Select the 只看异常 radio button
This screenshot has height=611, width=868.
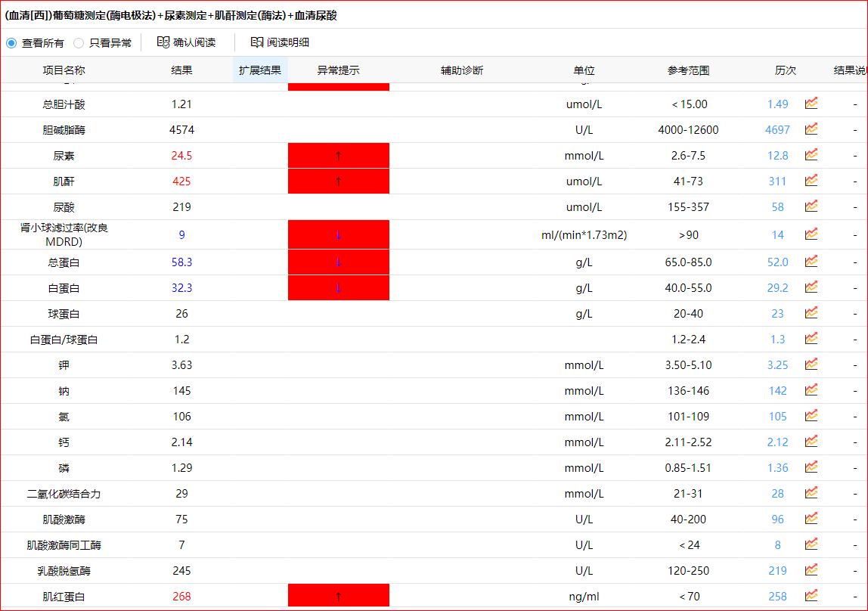click(79, 42)
